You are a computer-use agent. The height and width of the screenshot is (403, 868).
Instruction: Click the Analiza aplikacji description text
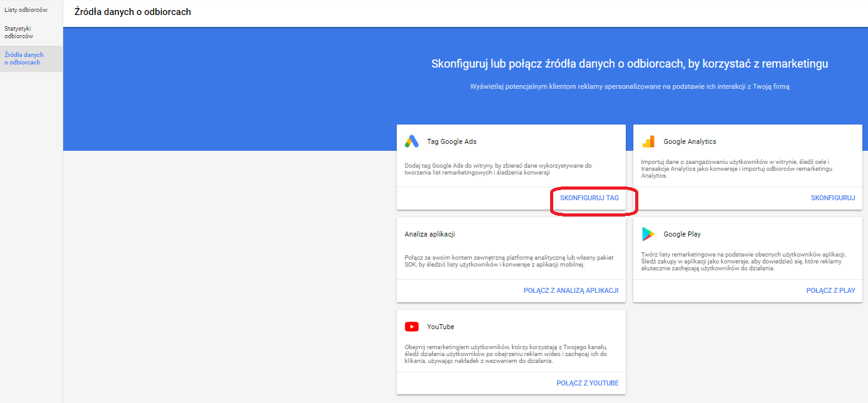[x=509, y=262]
